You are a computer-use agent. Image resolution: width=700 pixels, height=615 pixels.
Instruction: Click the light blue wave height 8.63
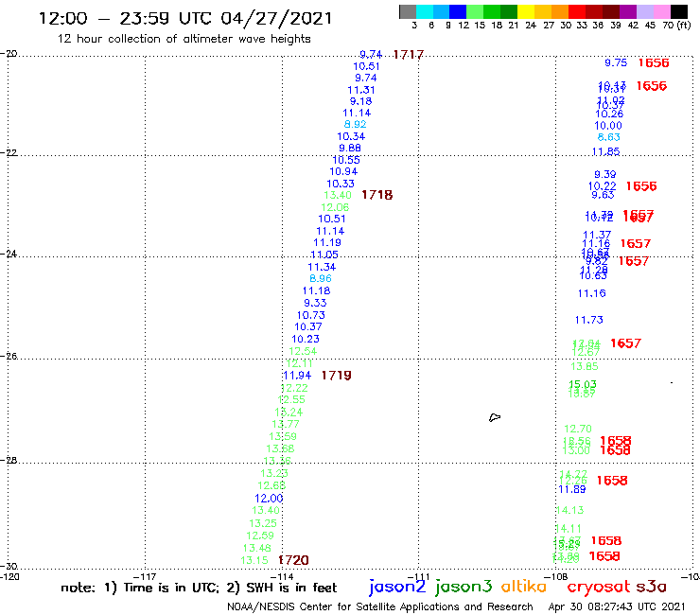[x=609, y=137]
